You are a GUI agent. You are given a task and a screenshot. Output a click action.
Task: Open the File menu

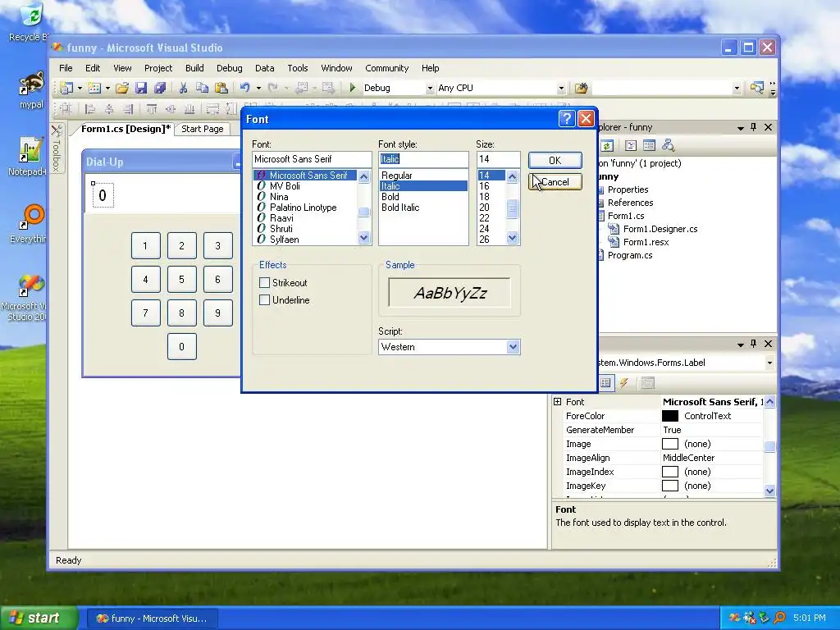tap(66, 68)
